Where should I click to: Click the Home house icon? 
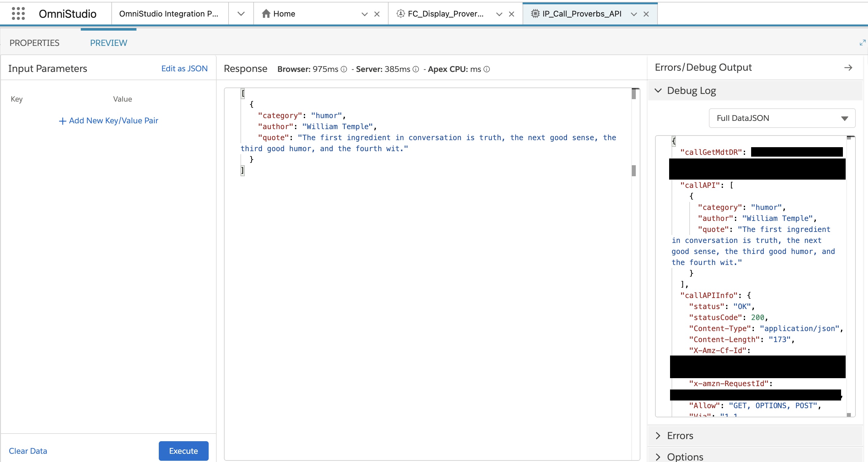[266, 13]
